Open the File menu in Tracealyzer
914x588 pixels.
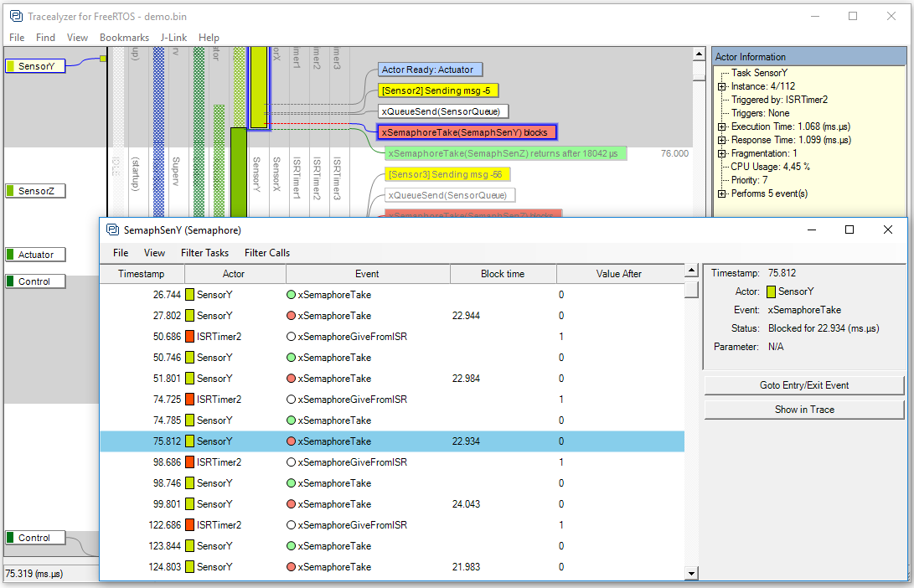tap(17, 38)
